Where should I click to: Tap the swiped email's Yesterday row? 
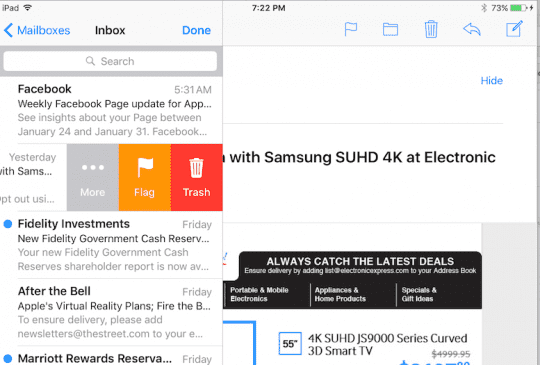[33, 177]
